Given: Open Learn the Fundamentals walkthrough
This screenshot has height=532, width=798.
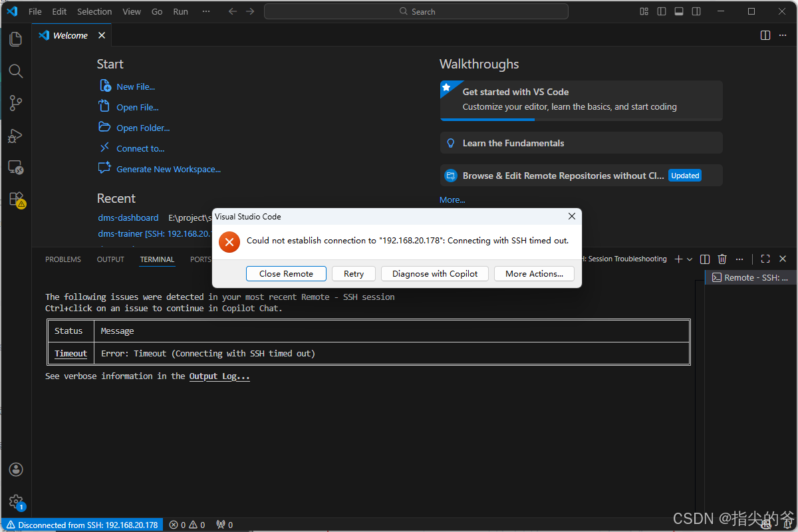Looking at the screenshot, I should (581, 143).
